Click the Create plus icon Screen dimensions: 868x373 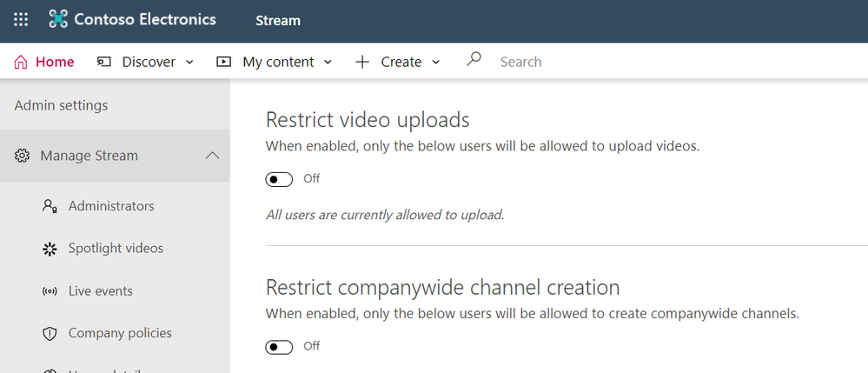(362, 62)
